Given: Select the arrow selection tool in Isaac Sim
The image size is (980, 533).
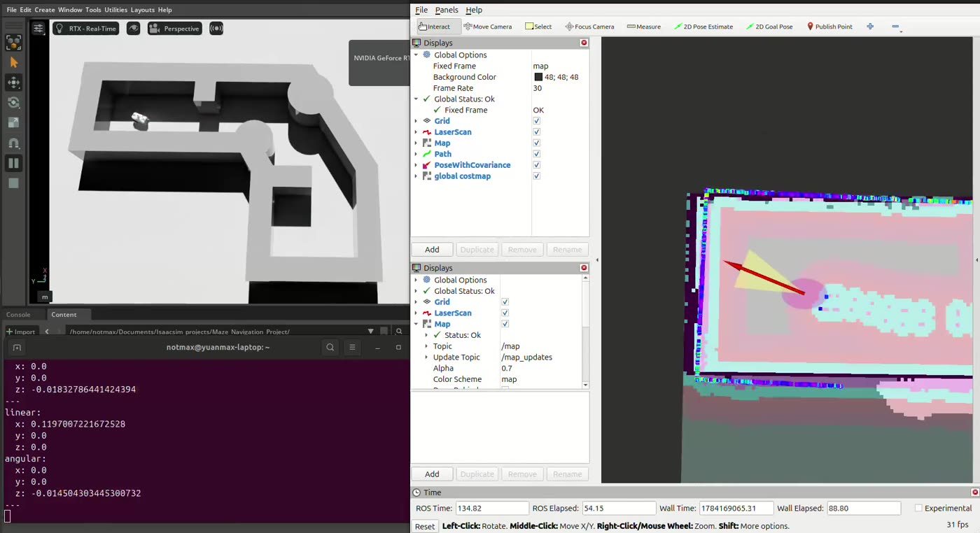Looking at the screenshot, I should 13,62.
